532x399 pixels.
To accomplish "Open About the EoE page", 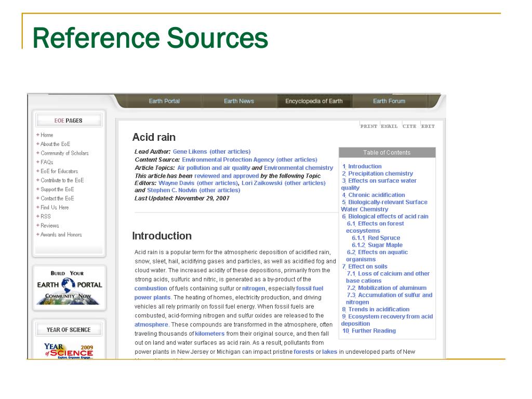I will click(x=55, y=144).
